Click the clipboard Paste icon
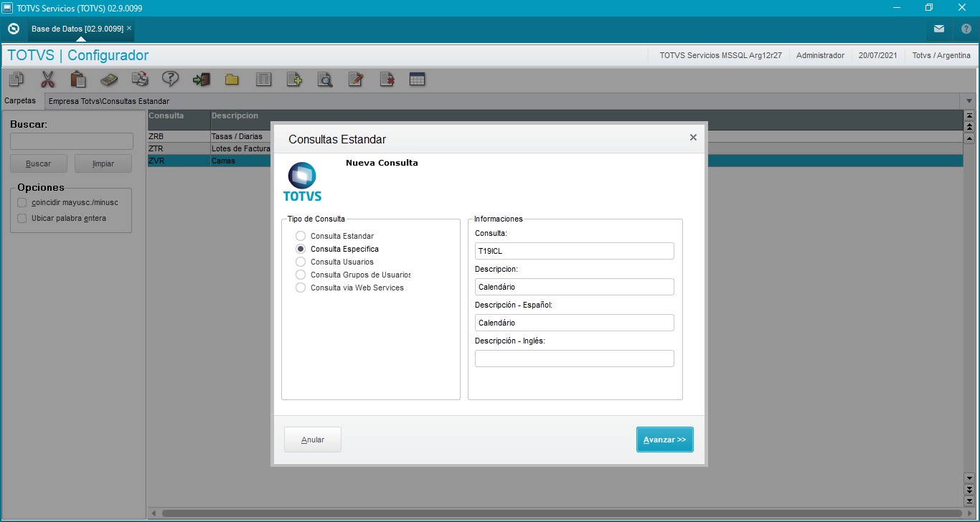Viewport: 980px width, 522px height. 78,80
